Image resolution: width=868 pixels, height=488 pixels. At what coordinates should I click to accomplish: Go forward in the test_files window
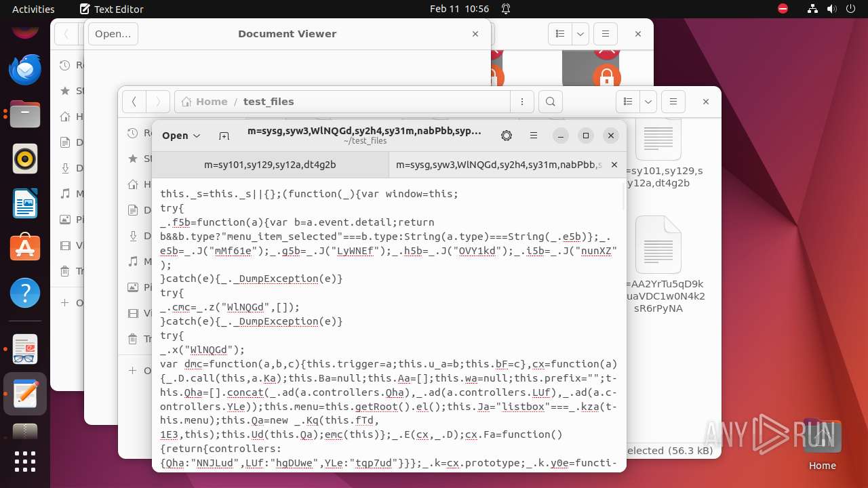tap(158, 102)
